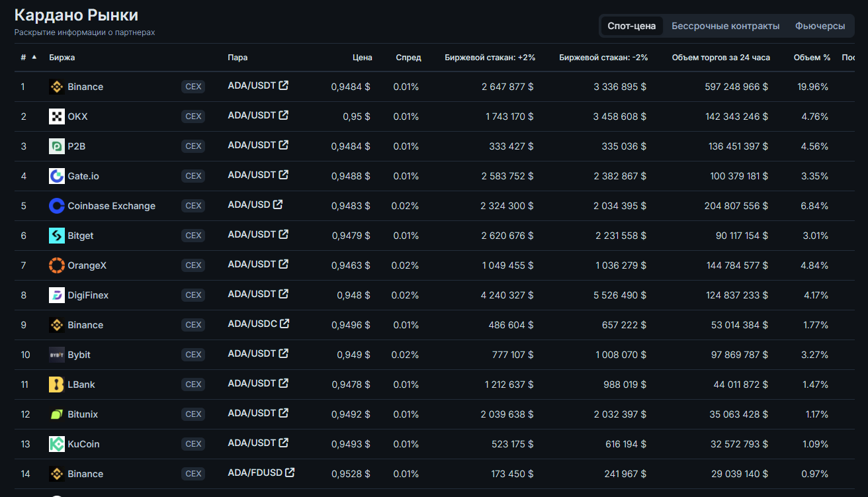The width and height of the screenshot is (868, 497).
Task: Click the Binance logo in row 9
Action: 57,325
